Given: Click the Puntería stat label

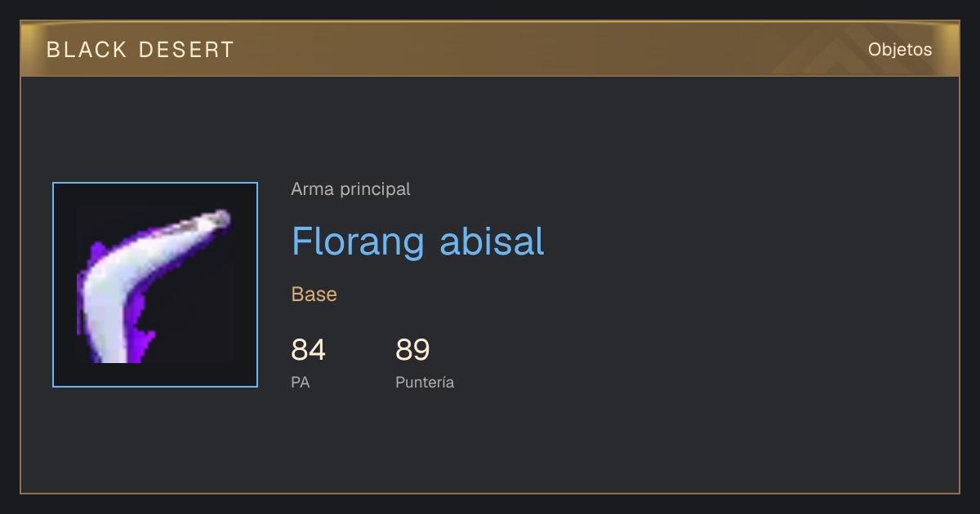Looking at the screenshot, I should [x=425, y=382].
